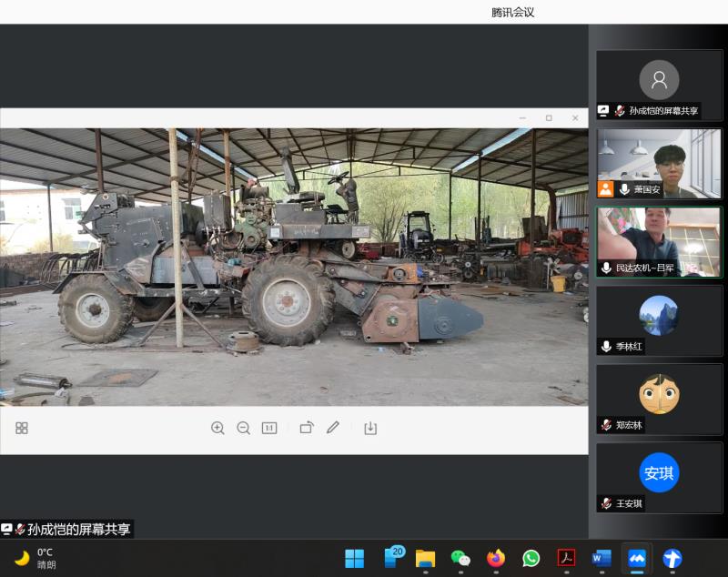Download the image with save icon
The width and height of the screenshot is (728, 577).
tap(370, 428)
